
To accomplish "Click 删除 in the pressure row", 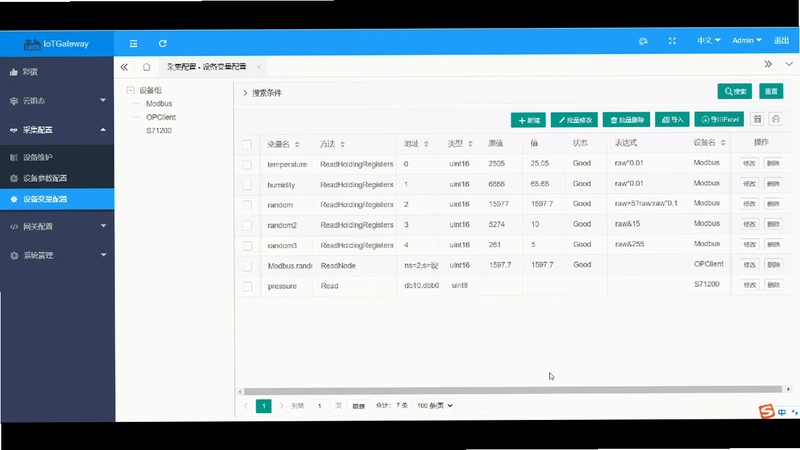I will pos(773,285).
